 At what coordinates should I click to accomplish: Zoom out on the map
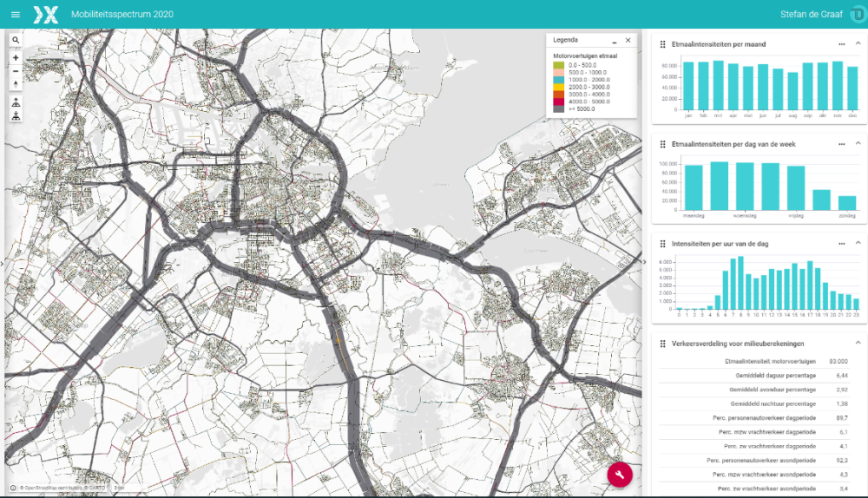[x=16, y=70]
